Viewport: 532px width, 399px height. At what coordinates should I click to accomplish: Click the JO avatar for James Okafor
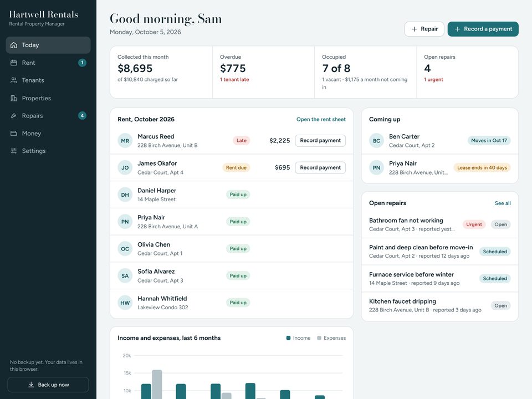pos(125,167)
